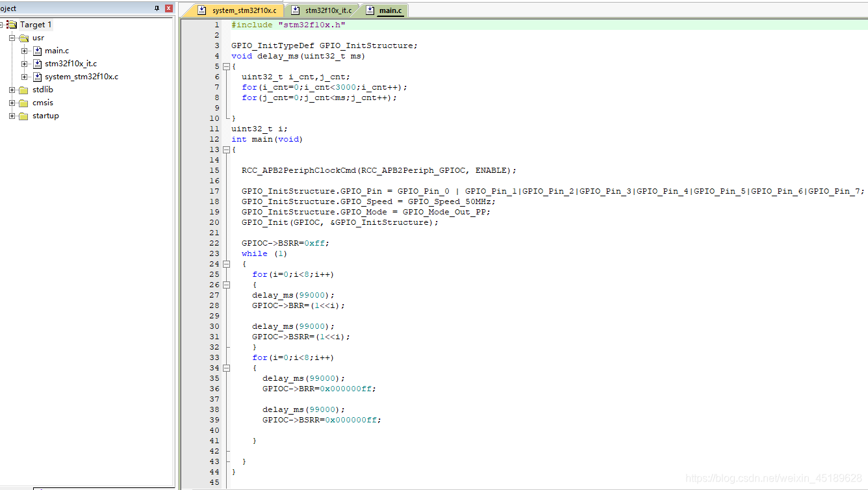Click the stdlib folder icon
This screenshot has height=490, width=868.
tap(23, 90)
